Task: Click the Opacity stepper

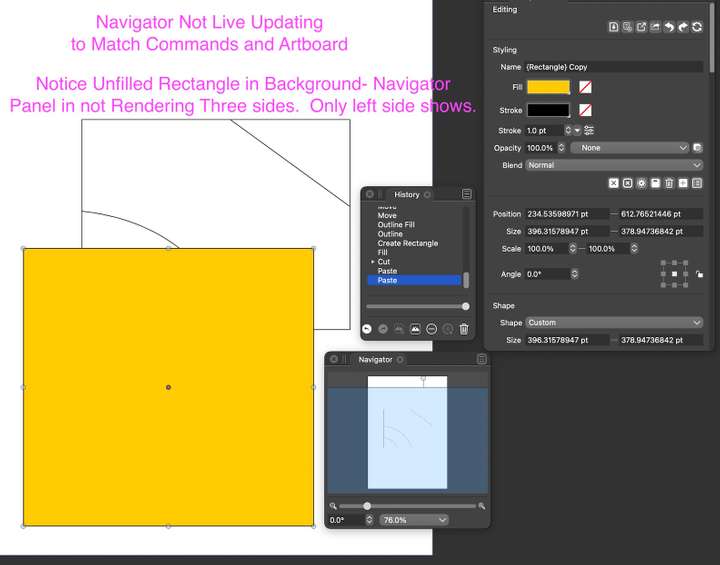Action: 561,148
